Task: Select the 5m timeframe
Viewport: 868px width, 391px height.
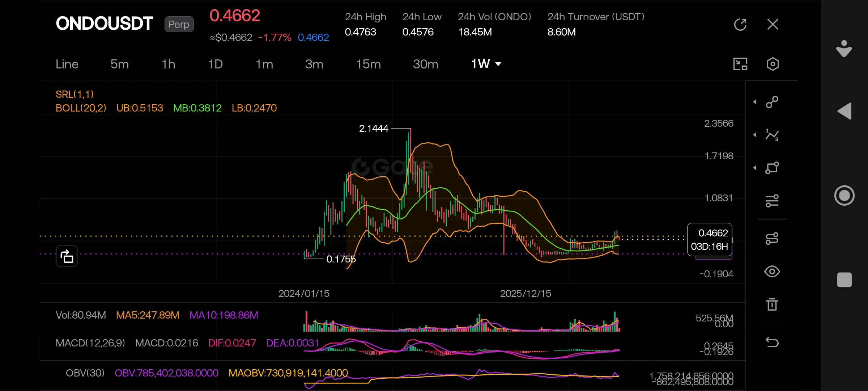Action: pyautogui.click(x=120, y=64)
